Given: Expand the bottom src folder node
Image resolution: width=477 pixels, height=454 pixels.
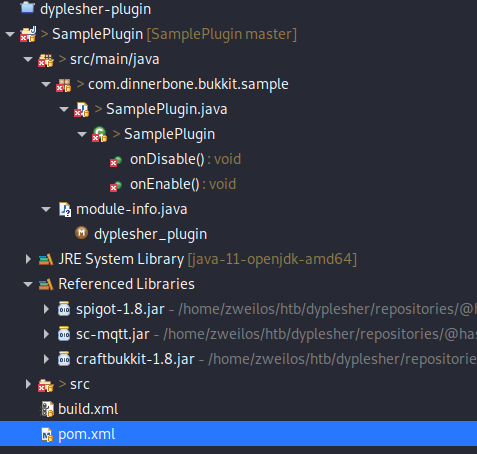Looking at the screenshot, I should (28, 384).
